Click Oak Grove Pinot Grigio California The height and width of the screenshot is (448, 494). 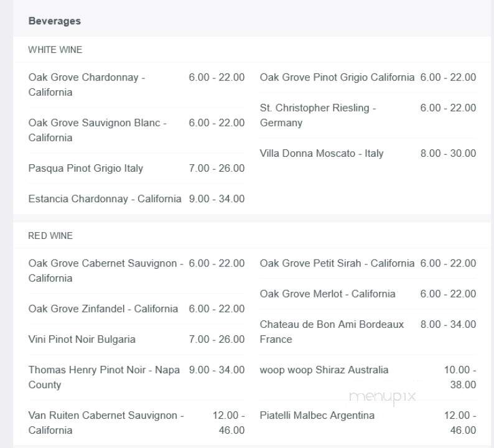coord(337,77)
